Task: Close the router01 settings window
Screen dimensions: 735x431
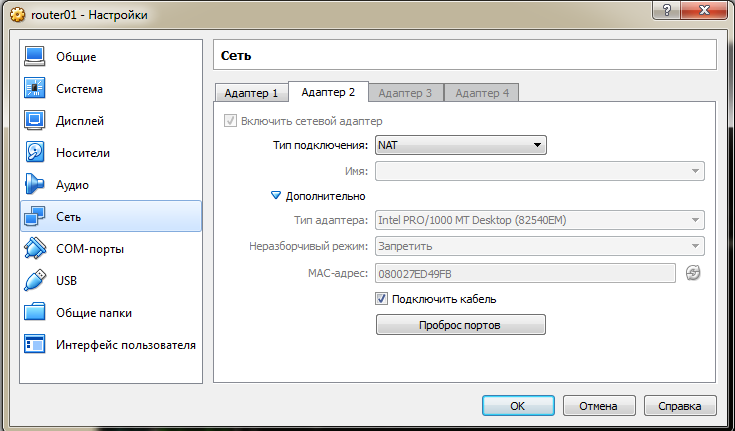Action: tap(704, 9)
